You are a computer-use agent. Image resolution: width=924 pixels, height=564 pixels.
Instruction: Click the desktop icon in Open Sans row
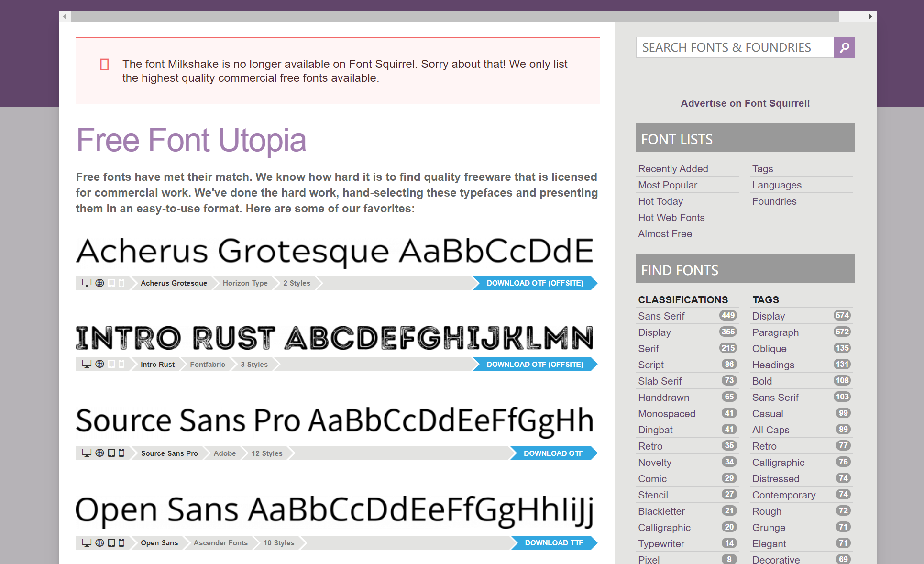point(87,542)
